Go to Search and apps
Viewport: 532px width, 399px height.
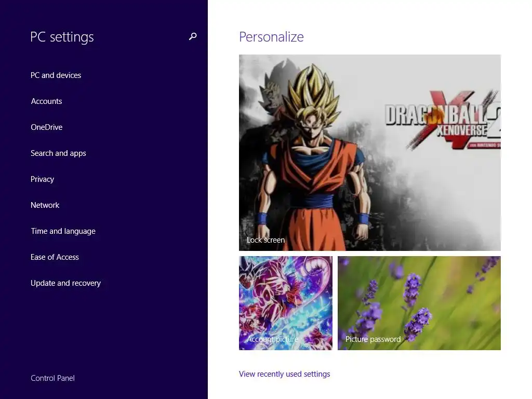(x=58, y=153)
